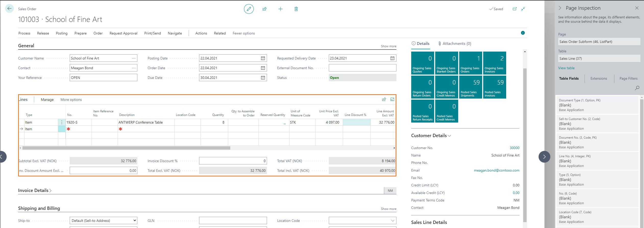Open the Posting Date calendar picker
This screenshot has width=644, height=228.
coord(263,58)
